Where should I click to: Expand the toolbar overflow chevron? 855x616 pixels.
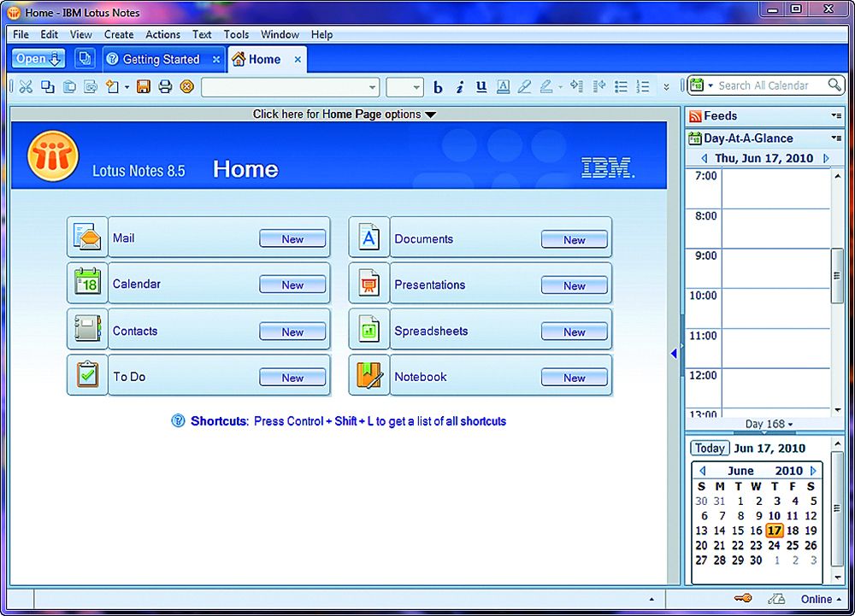coord(666,87)
